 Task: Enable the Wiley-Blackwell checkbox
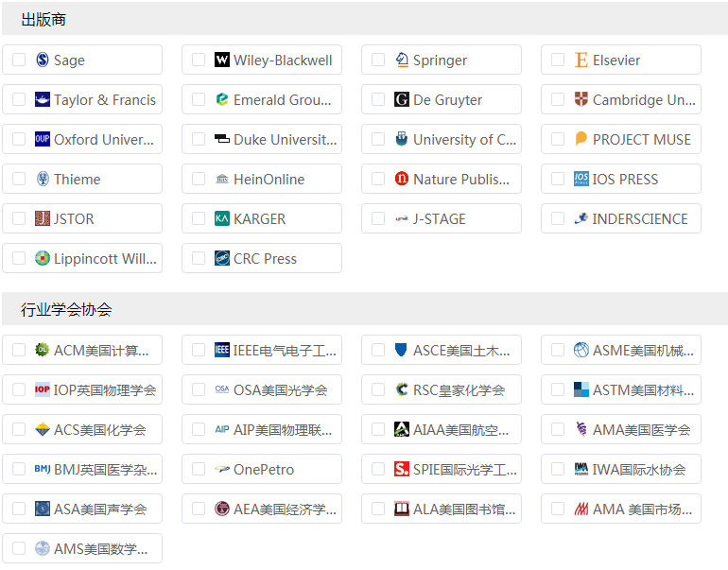coord(199,60)
